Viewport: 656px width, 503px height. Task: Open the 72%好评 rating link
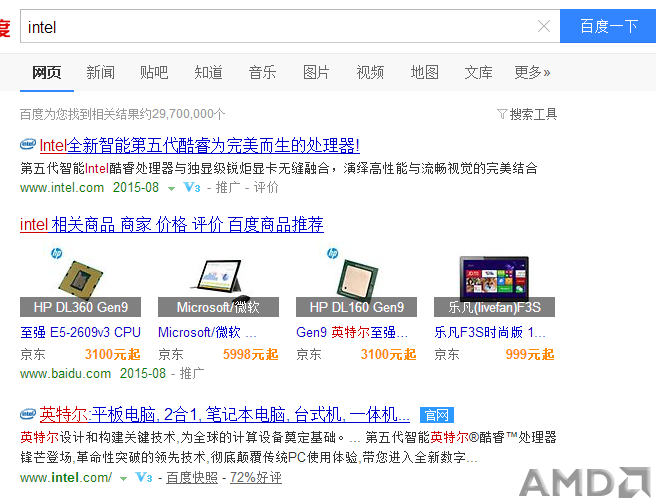pyautogui.click(x=256, y=477)
